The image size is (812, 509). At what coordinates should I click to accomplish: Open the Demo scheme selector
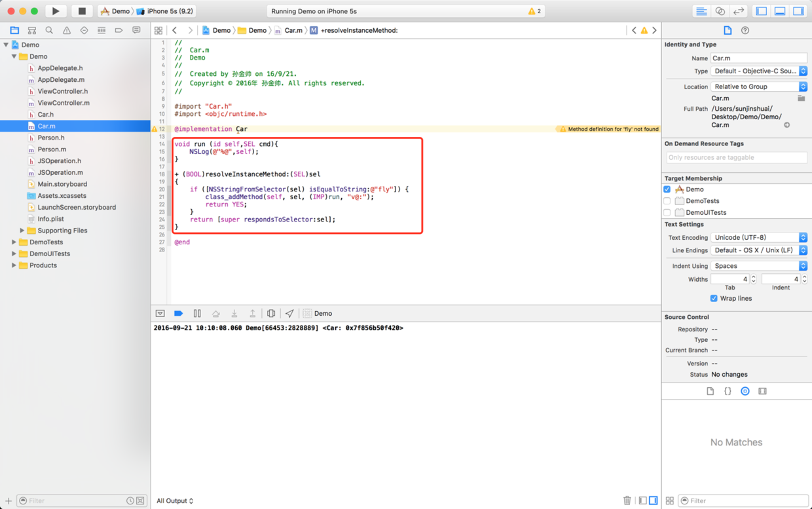(x=115, y=11)
